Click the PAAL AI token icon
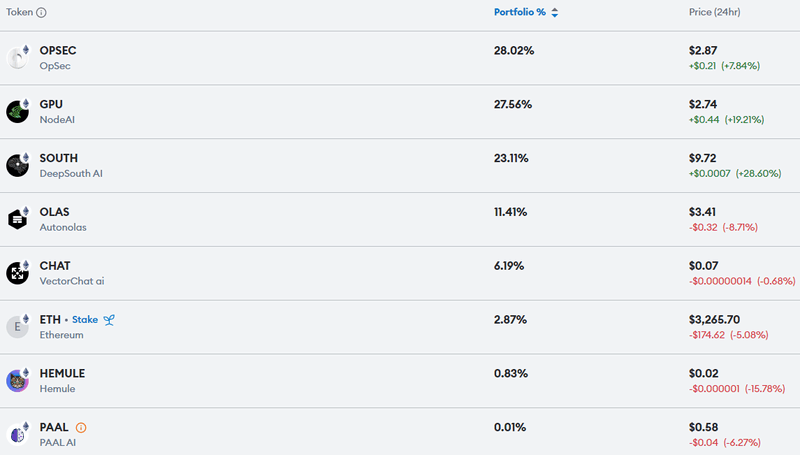The width and height of the screenshot is (800, 455). pyautogui.click(x=17, y=434)
